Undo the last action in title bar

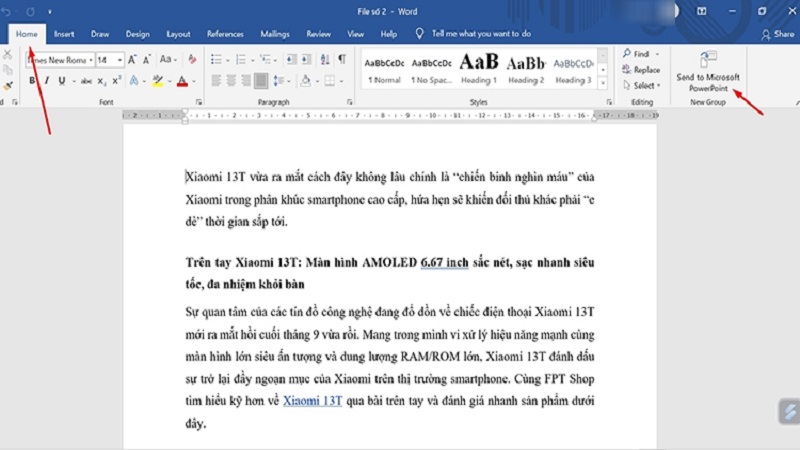tap(7, 11)
